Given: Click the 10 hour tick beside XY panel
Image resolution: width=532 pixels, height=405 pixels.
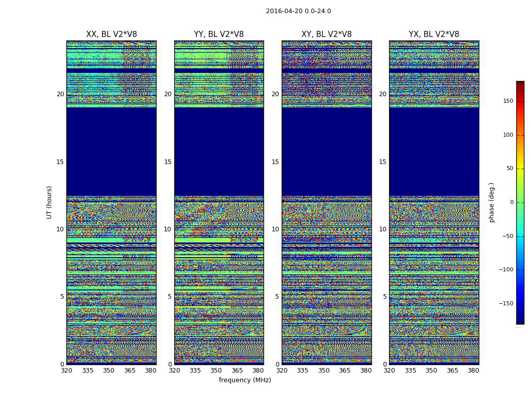Looking at the screenshot, I should pyautogui.click(x=275, y=229).
